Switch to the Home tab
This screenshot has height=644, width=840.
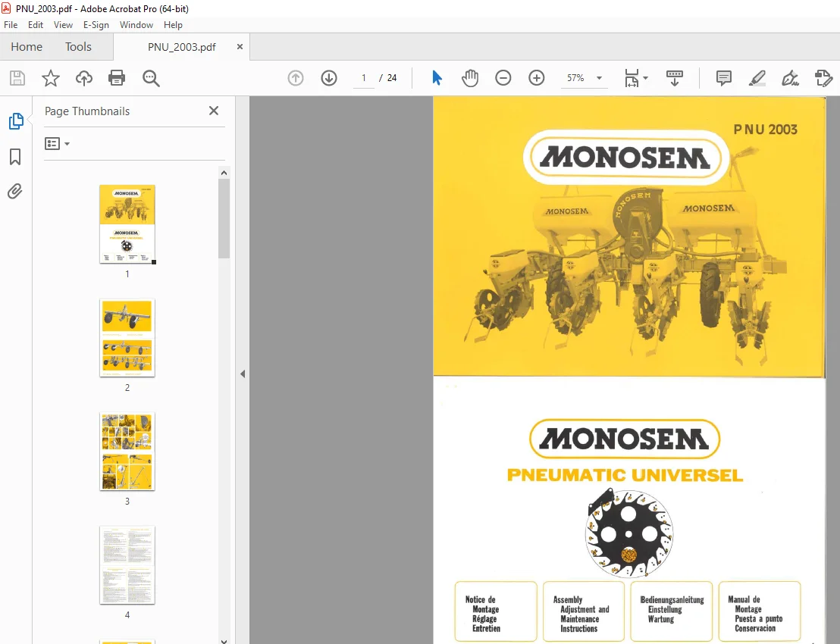click(x=27, y=46)
